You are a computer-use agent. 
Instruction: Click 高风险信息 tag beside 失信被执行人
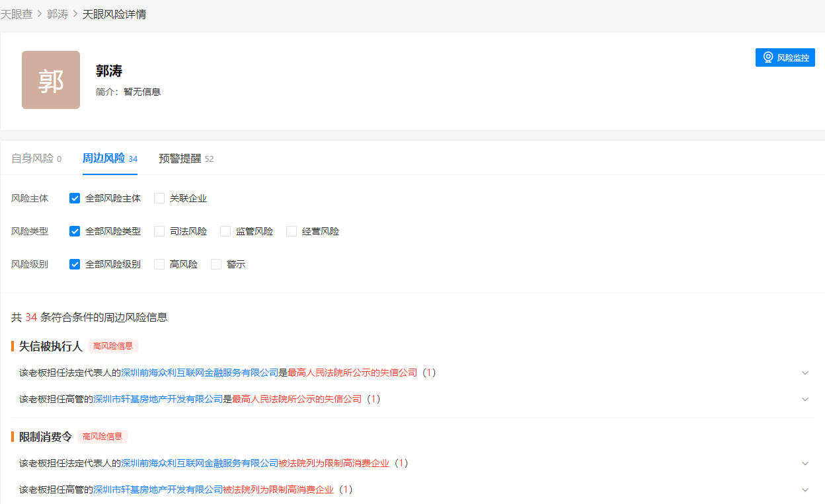[x=113, y=346]
